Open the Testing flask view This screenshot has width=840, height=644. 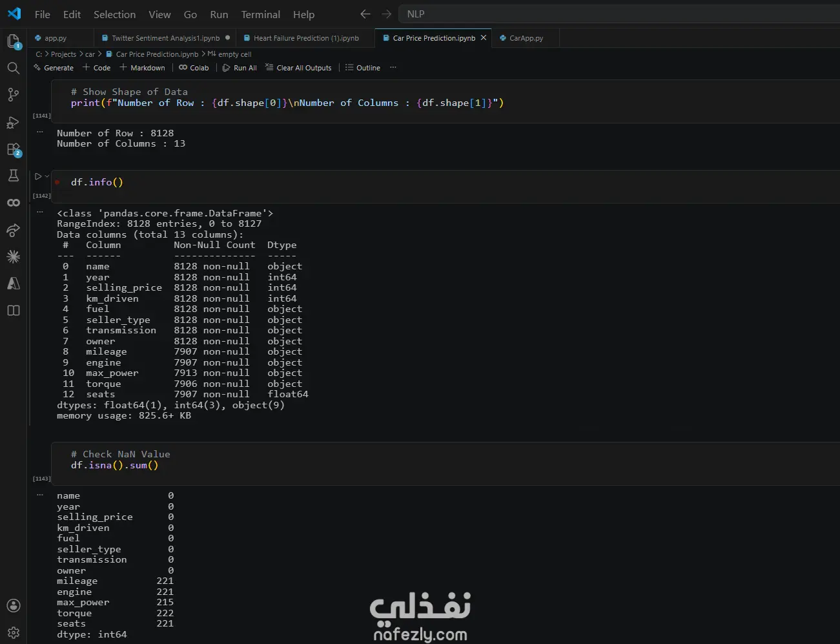(x=13, y=176)
